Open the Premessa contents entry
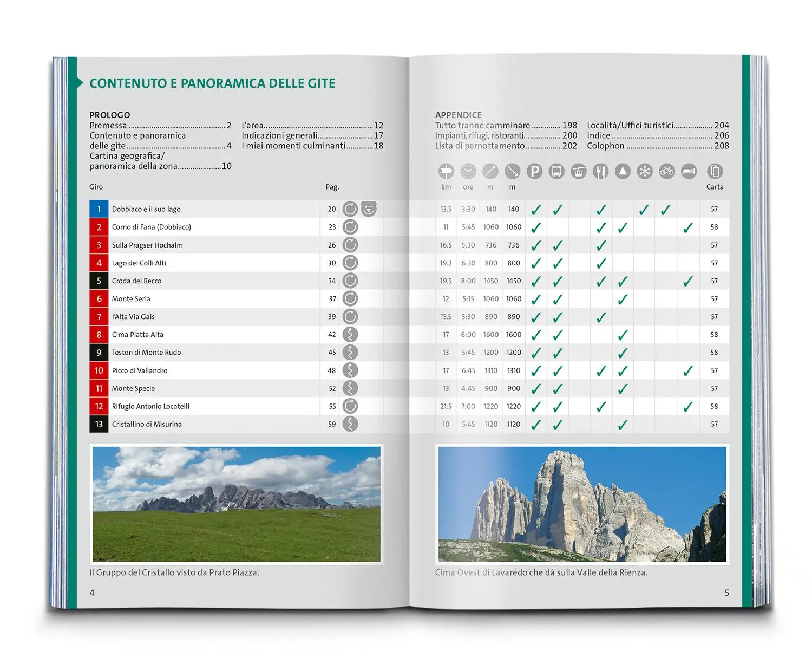The width and height of the screenshot is (812, 664). tap(160, 126)
